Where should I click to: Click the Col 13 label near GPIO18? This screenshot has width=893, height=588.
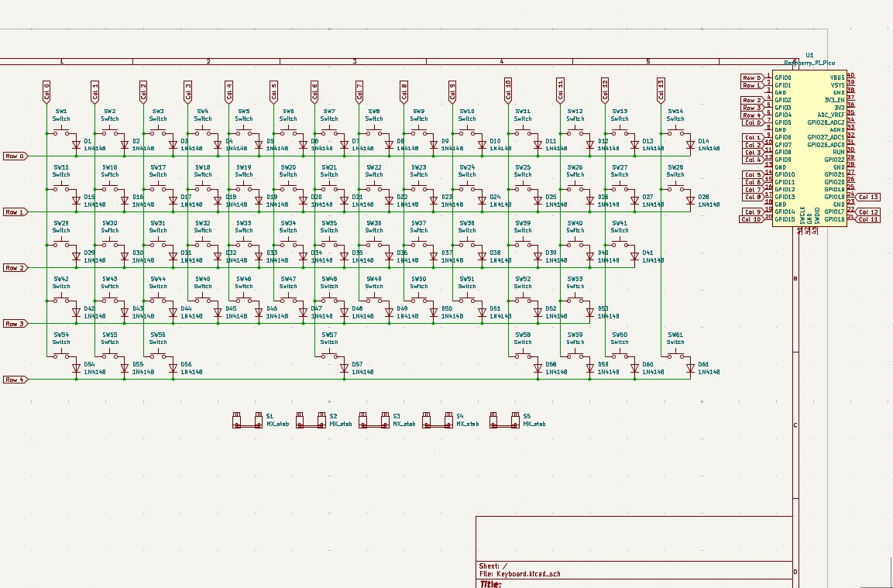click(871, 197)
